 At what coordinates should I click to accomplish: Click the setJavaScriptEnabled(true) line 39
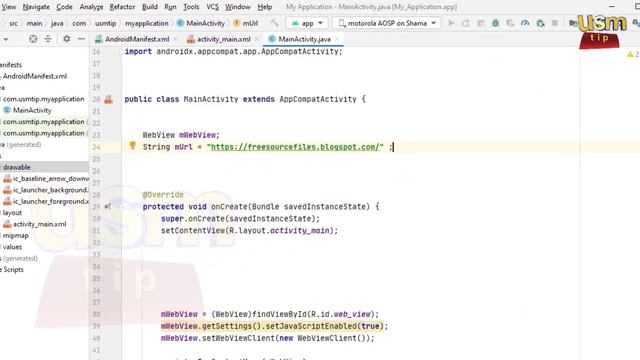click(x=274, y=326)
